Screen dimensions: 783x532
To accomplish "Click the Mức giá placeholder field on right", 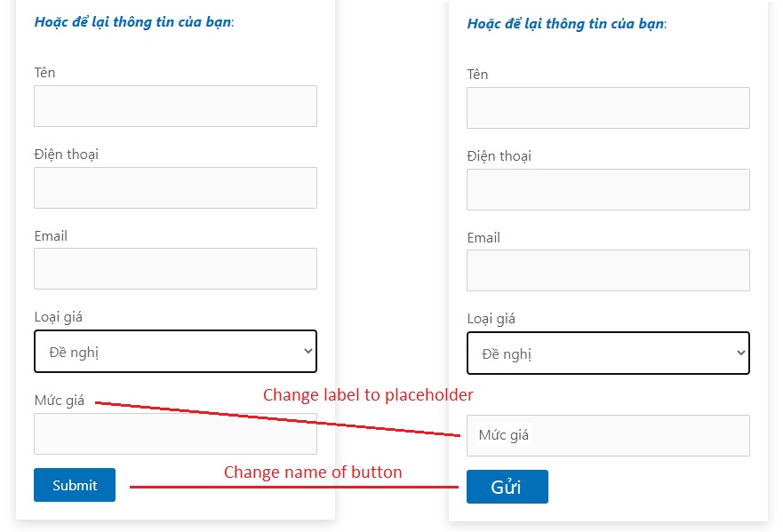I will click(608, 436).
